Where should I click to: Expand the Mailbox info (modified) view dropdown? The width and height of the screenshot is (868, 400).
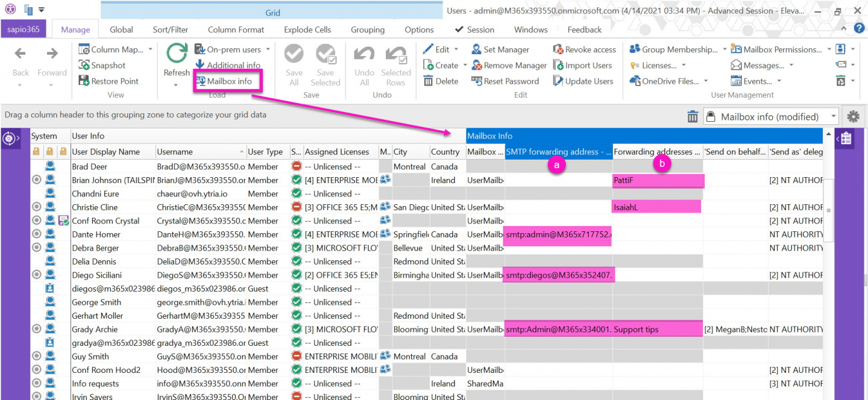tap(834, 117)
